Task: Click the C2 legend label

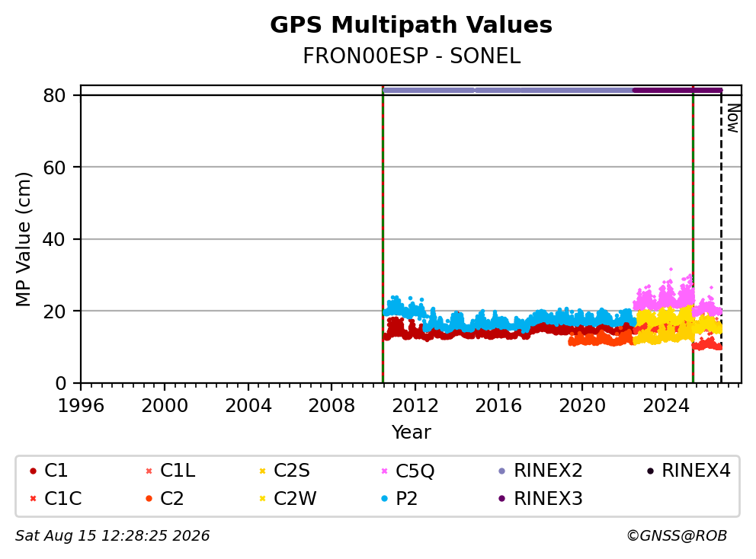Action: (171, 498)
